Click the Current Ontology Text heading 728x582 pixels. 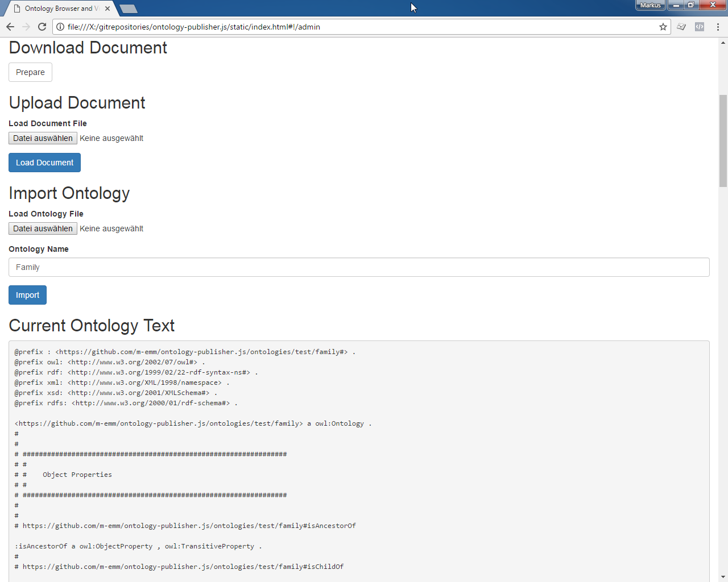92,326
